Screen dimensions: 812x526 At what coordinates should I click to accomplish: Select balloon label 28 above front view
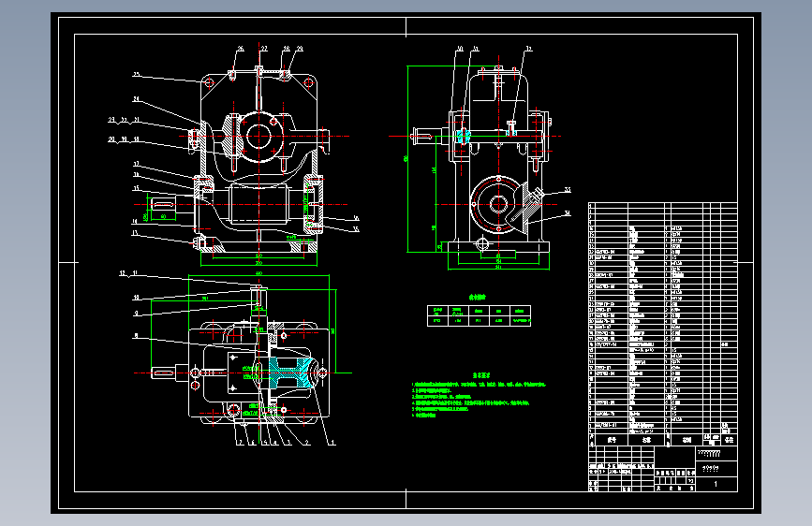click(287, 49)
